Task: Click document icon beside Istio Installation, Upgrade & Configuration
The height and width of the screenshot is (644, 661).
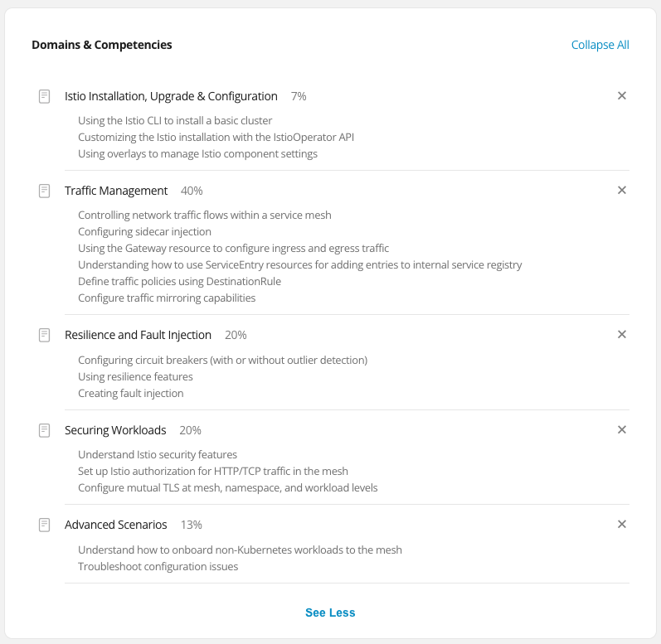Action: [44, 96]
